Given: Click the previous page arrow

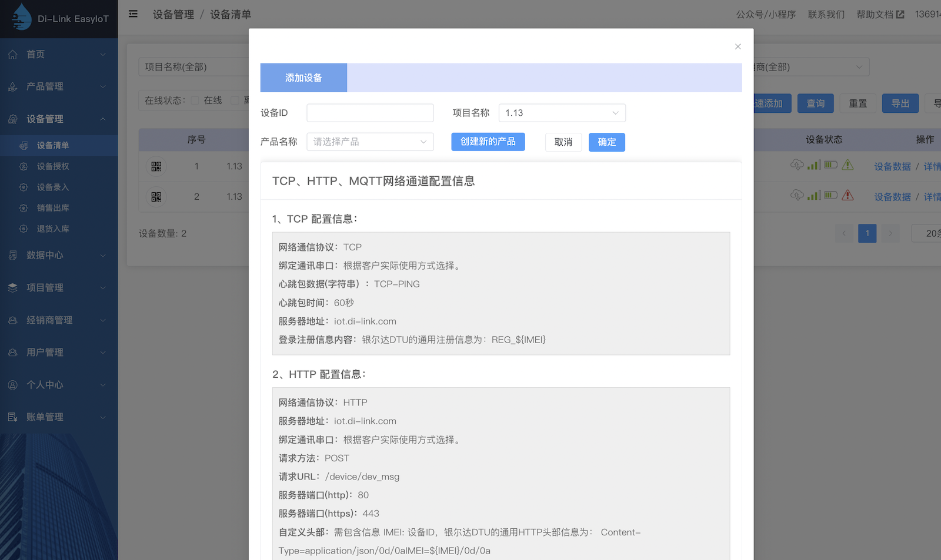Looking at the screenshot, I should pyautogui.click(x=844, y=233).
